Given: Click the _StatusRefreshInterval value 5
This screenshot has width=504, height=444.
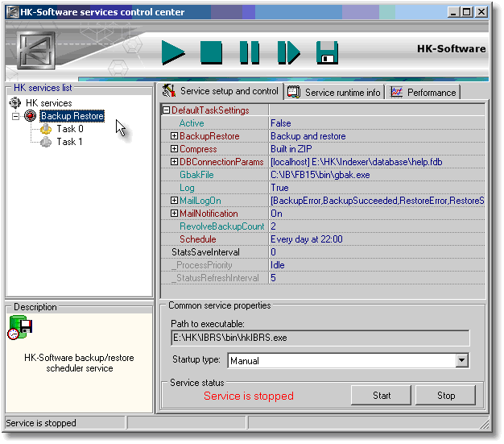Looking at the screenshot, I should coord(273,278).
